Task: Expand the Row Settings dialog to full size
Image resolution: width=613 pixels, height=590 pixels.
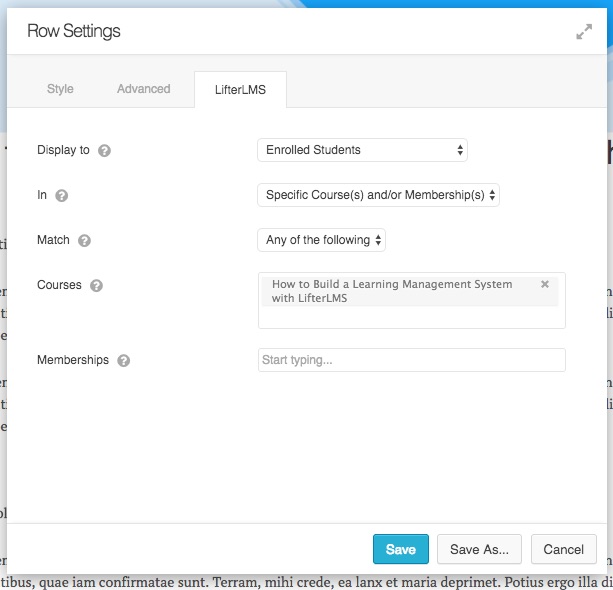Action: [x=584, y=32]
